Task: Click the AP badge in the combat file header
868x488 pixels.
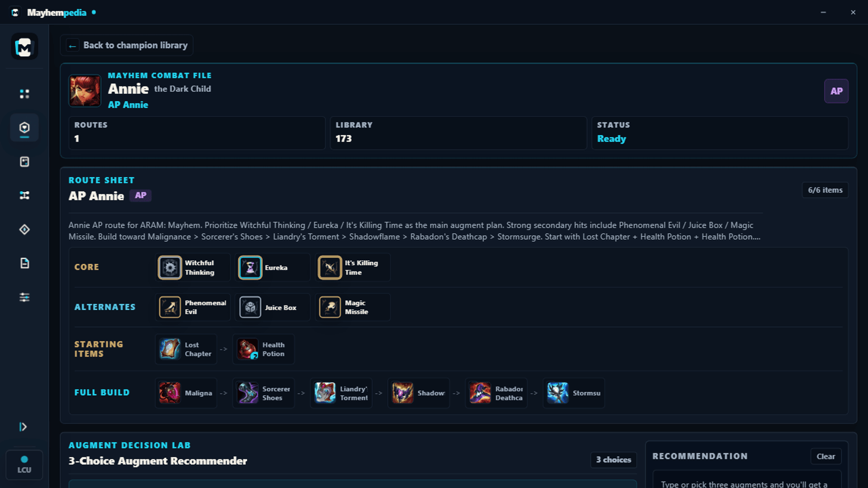Action: tap(836, 91)
